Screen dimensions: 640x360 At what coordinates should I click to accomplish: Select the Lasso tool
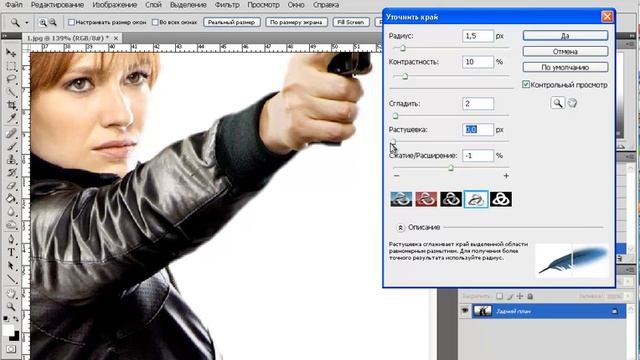[x=11, y=79]
